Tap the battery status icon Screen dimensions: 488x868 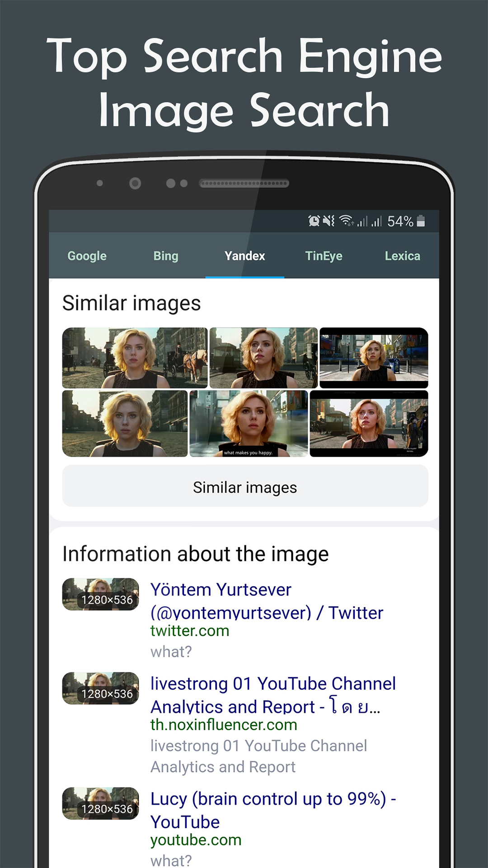pyautogui.click(x=421, y=221)
